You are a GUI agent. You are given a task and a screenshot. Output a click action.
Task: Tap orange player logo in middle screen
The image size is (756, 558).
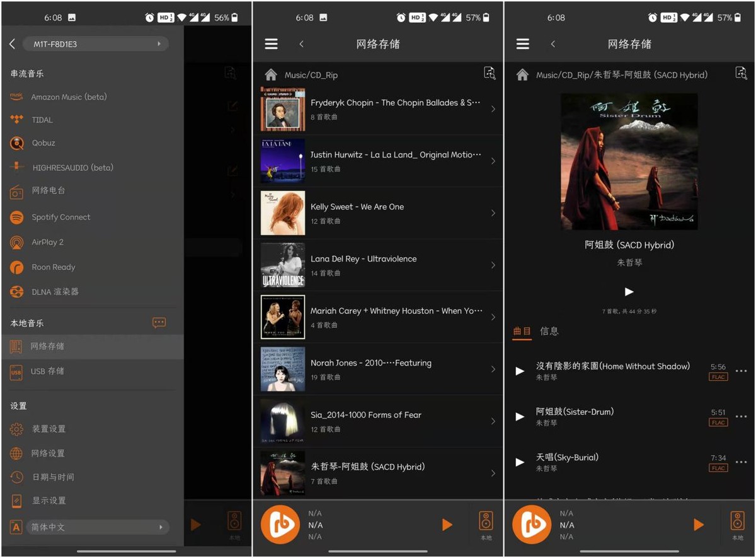[280, 525]
